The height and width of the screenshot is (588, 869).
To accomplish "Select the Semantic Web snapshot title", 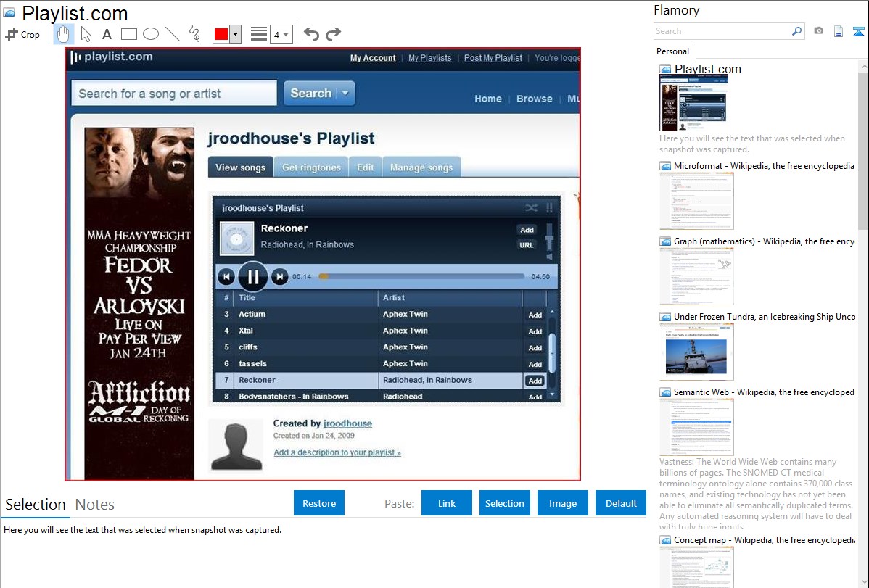I will 764,392.
